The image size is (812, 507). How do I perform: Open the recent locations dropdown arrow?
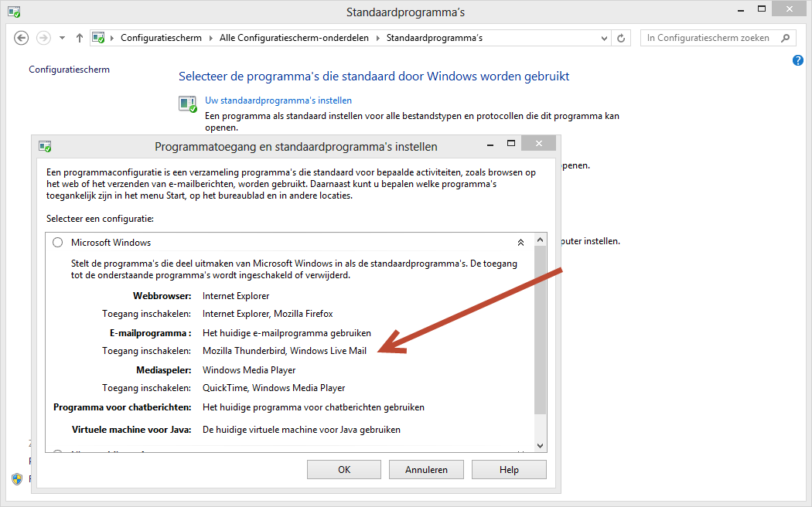(62, 38)
